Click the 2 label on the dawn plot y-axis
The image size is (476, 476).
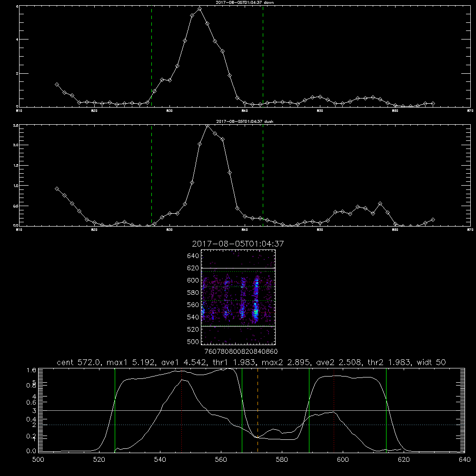tap(17, 73)
